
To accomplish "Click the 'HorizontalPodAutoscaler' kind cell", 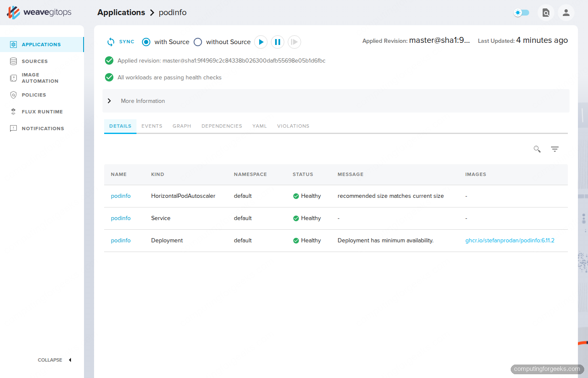I will (183, 196).
